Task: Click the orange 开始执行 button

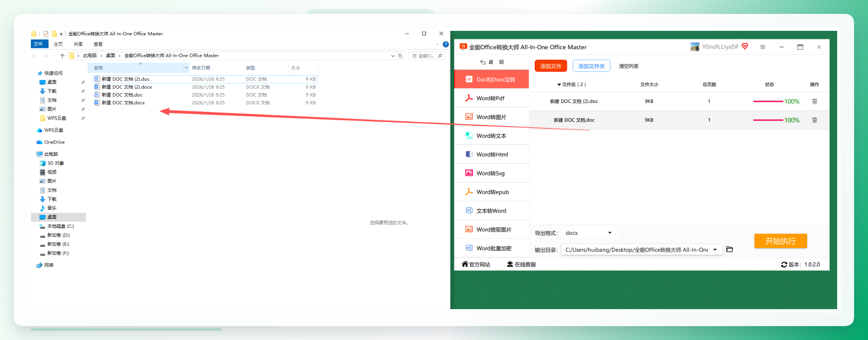Action: (780, 241)
